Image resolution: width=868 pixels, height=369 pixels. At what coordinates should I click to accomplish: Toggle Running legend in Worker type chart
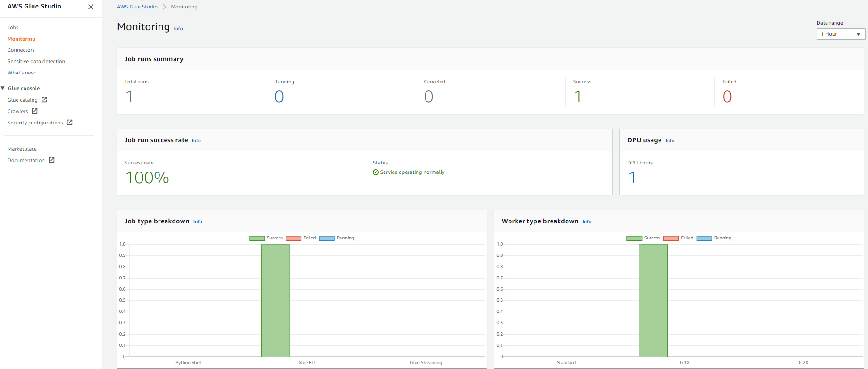point(714,238)
